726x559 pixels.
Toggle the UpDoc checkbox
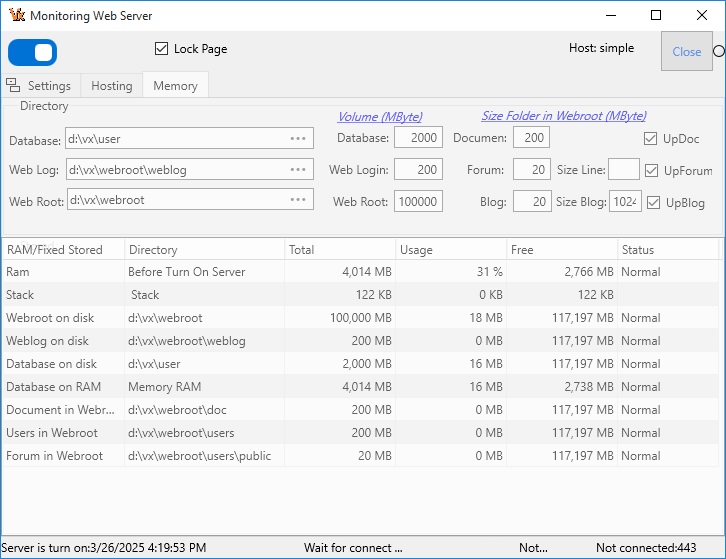click(x=651, y=139)
